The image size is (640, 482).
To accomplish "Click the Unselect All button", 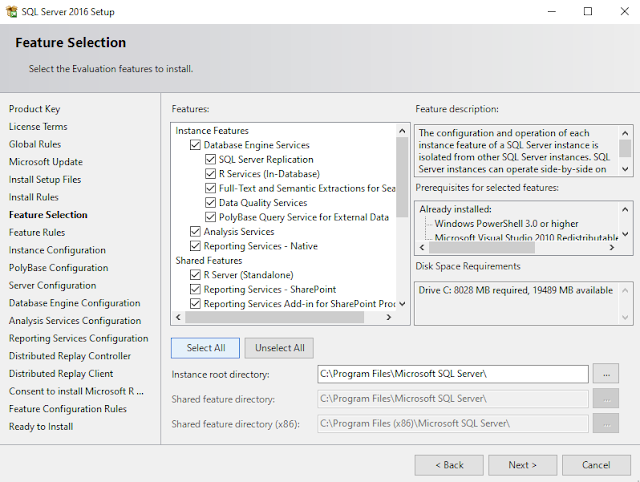I will tap(279, 348).
